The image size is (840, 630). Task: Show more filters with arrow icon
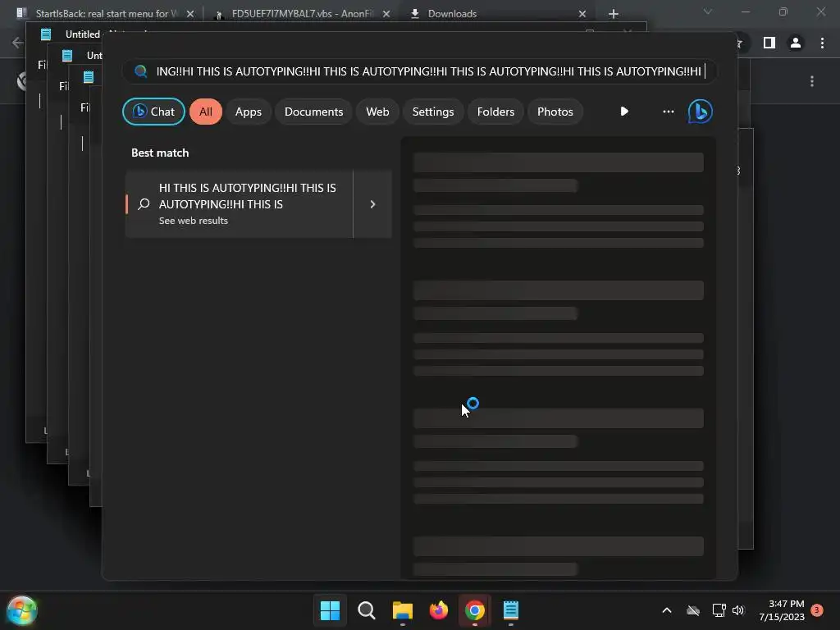[x=624, y=112]
